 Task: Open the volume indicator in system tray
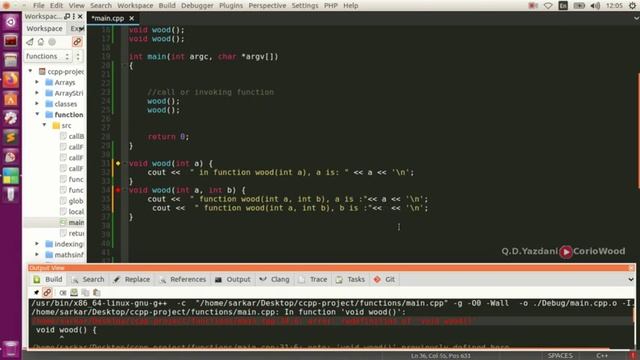click(x=595, y=6)
